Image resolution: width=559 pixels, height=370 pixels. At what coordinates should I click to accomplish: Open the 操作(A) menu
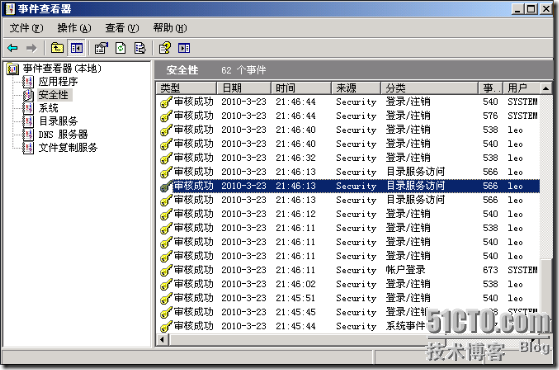click(x=74, y=28)
